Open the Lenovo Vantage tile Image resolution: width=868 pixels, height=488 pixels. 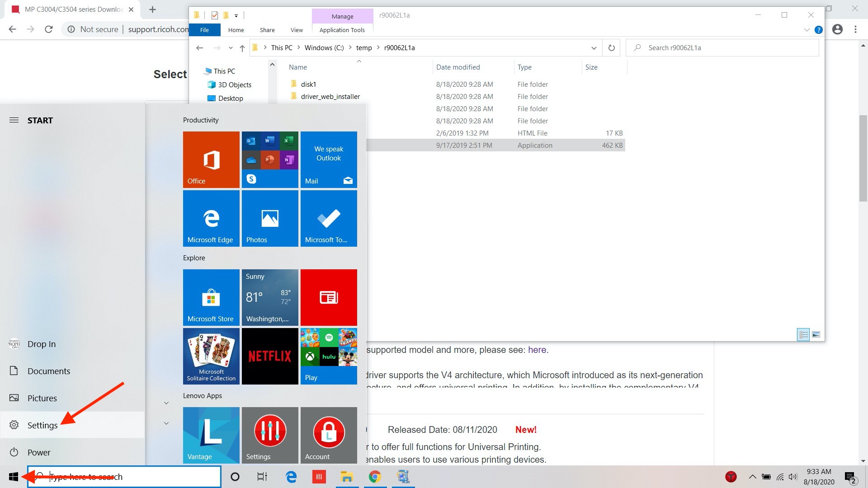211,435
